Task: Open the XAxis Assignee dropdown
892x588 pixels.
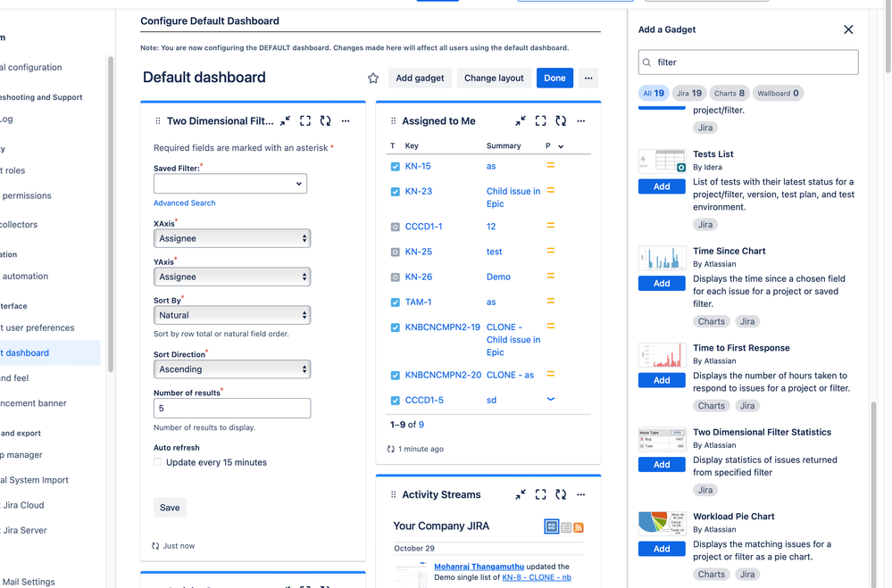Action: tap(232, 238)
